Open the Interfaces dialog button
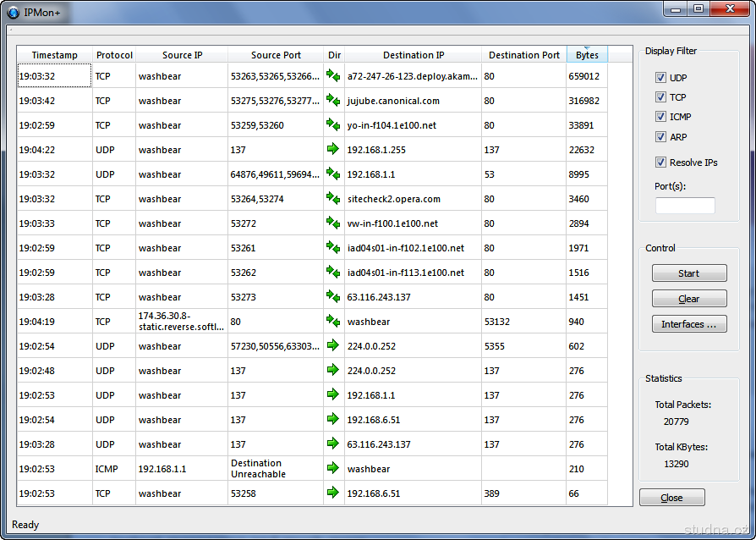Viewport: 756px width, 540px height. click(688, 324)
